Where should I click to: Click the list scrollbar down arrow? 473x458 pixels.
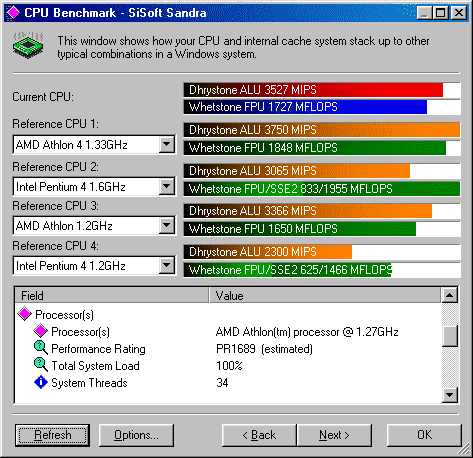click(450, 395)
